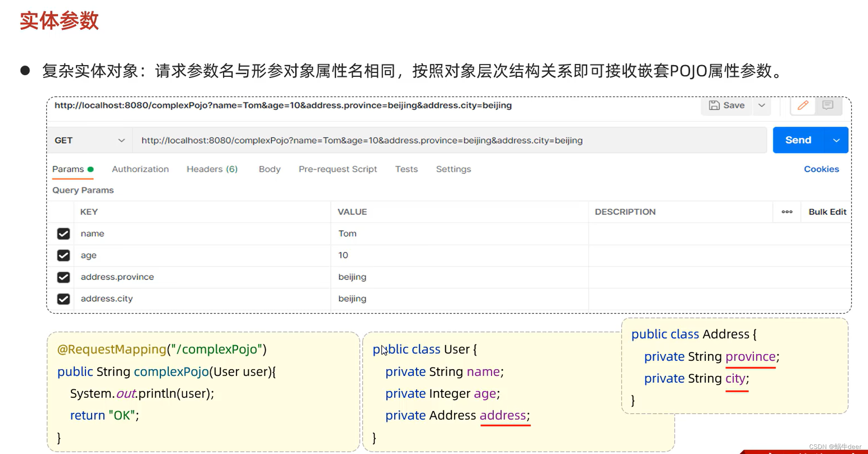This screenshot has width=868, height=454.
Task: Expand the Save options arrow
Action: 762,105
